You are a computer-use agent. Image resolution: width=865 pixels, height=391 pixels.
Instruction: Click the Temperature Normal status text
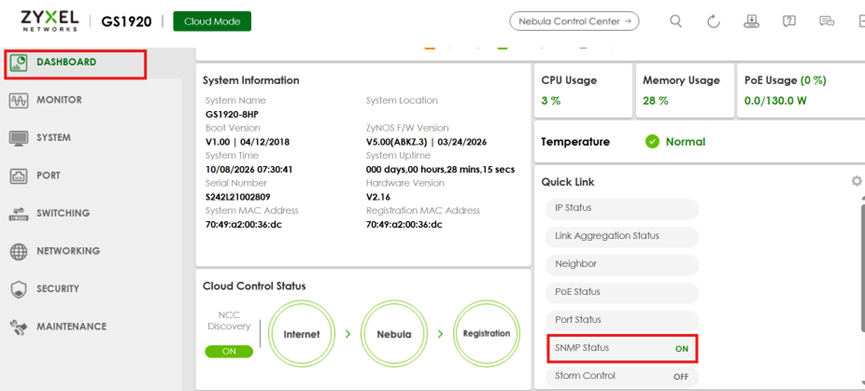tap(685, 142)
